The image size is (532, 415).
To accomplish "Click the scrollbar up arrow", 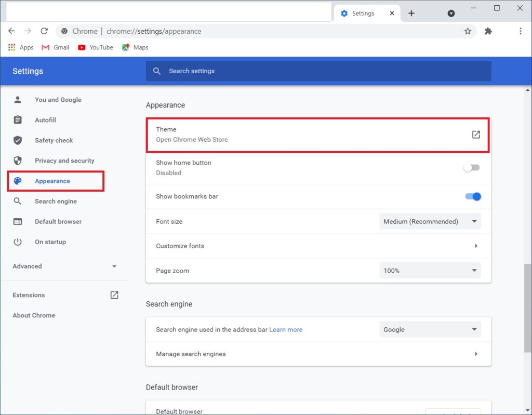I will [x=528, y=90].
